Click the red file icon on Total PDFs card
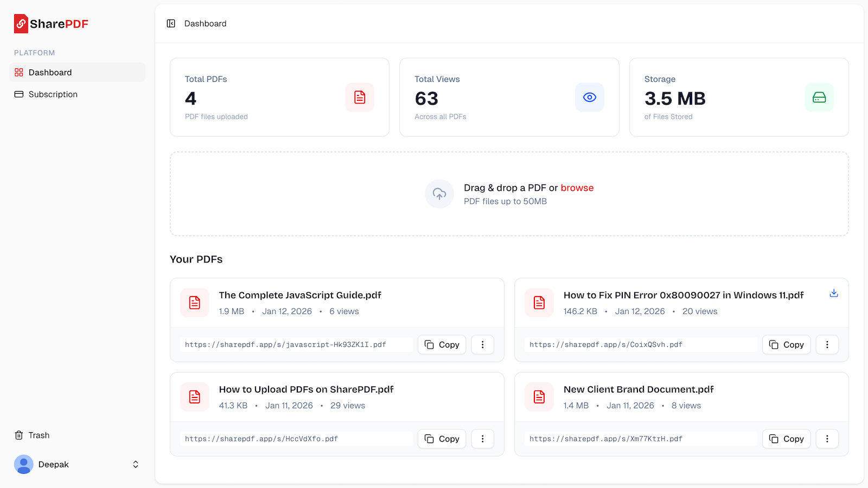 (359, 97)
